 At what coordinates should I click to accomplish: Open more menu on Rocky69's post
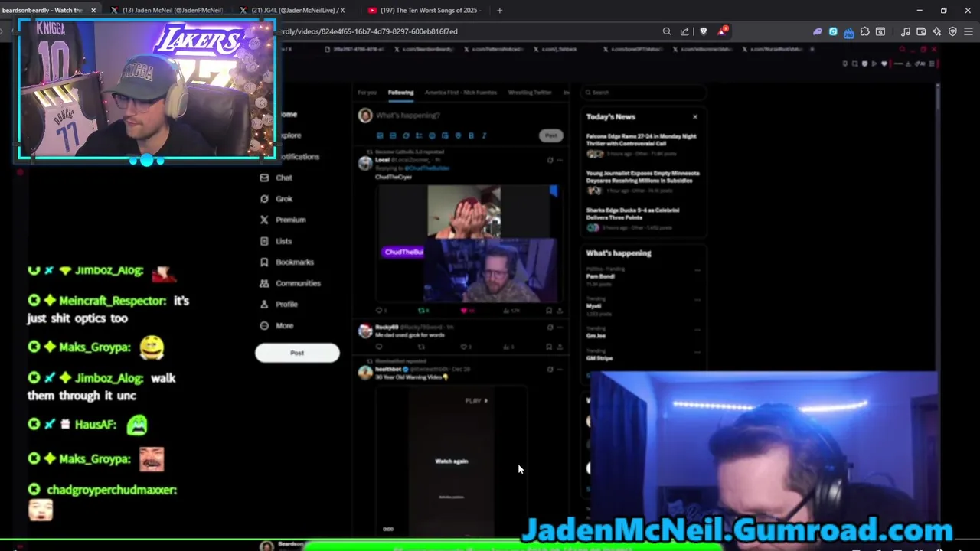point(560,328)
